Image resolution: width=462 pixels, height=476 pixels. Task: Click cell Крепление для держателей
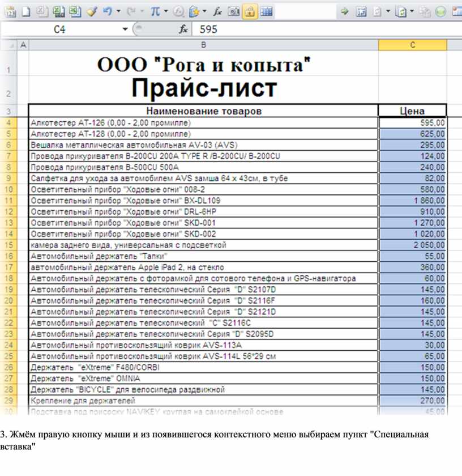(x=204, y=401)
